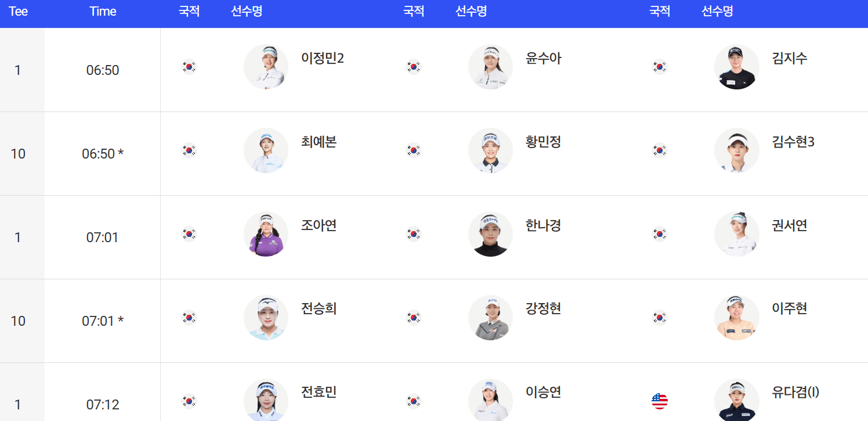Select the first 국적 column header
The image size is (868, 421).
coord(188,12)
